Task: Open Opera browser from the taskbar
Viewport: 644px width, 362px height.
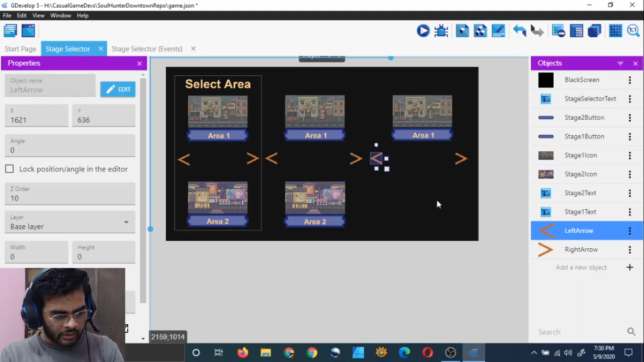Action: (428, 353)
